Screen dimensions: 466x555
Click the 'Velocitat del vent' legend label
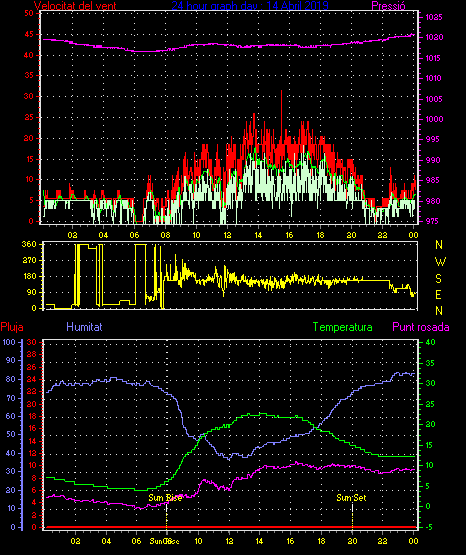point(75,5)
